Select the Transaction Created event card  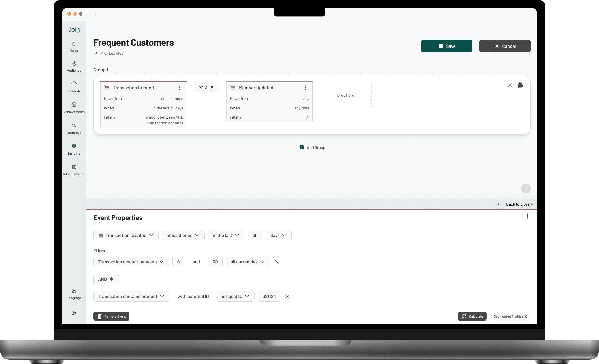[144, 104]
